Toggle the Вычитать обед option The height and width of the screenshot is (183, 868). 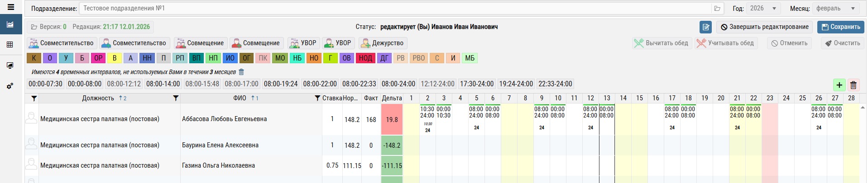click(662, 43)
